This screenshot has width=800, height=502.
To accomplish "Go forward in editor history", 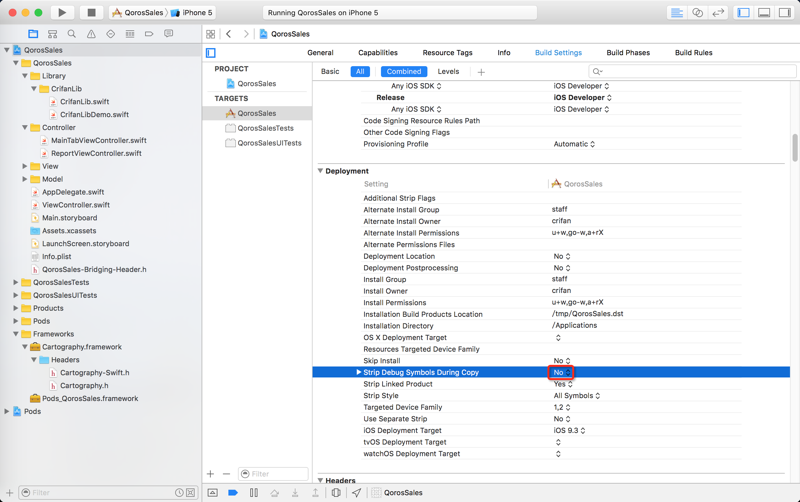I will [246, 34].
